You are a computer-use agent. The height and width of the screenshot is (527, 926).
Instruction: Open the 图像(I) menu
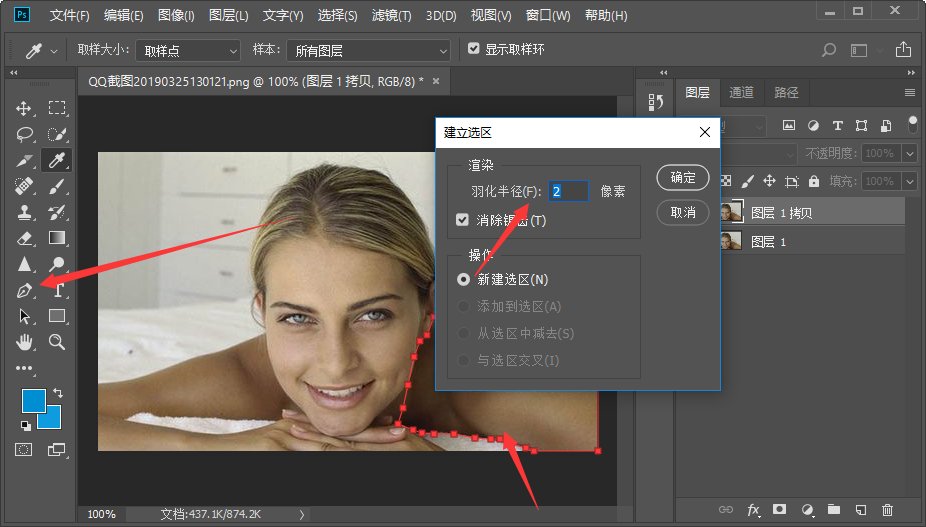[176, 15]
